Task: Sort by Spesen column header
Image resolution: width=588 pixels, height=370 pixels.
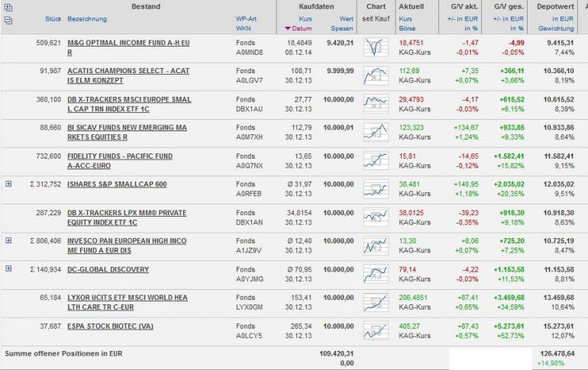Action: [342, 28]
